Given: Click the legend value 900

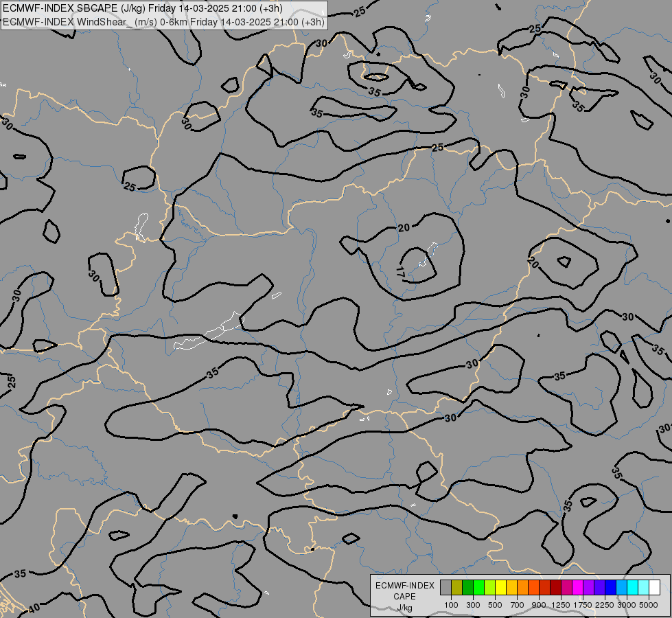Looking at the screenshot, I should click(x=539, y=605).
